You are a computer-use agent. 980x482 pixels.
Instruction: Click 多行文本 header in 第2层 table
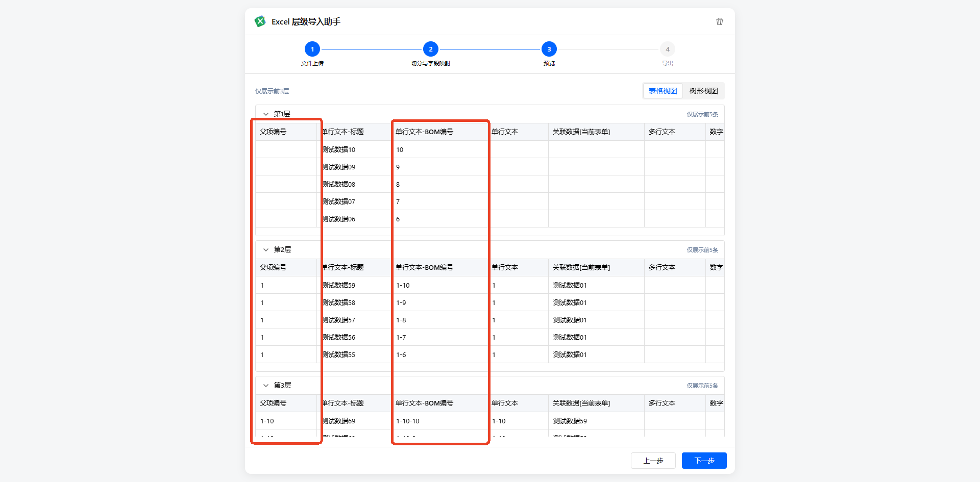pyautogui.click(x=675, y=267)
